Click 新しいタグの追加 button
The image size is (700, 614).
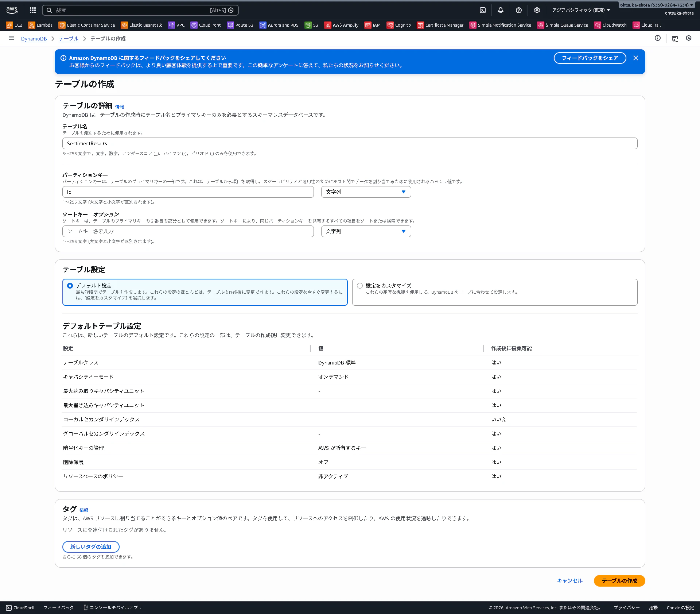[x=91, y=547]
